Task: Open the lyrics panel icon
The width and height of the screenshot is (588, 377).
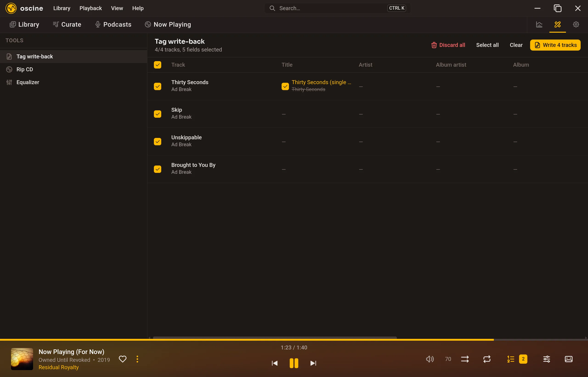Action: click(x=568, y=359)
